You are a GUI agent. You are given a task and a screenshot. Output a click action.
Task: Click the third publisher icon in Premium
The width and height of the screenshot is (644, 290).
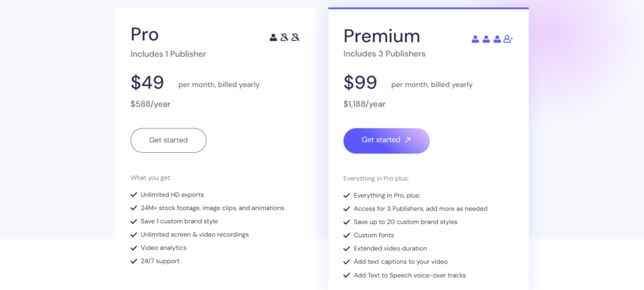pos(497,39)
